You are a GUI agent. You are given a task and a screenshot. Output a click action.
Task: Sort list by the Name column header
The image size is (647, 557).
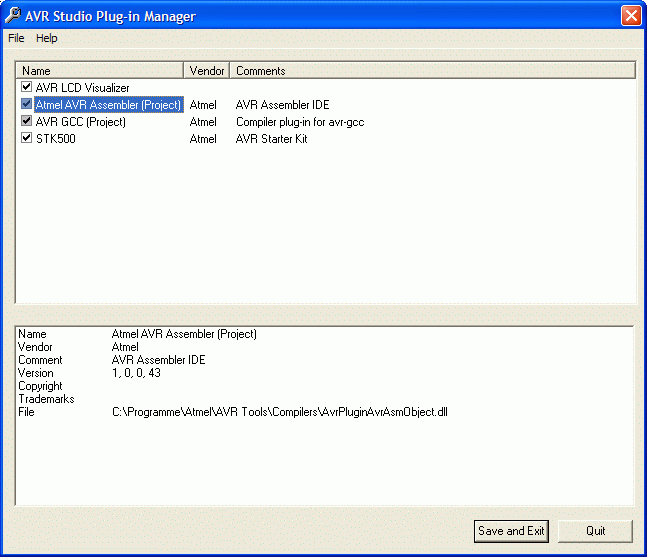click(x=99, y=71)
